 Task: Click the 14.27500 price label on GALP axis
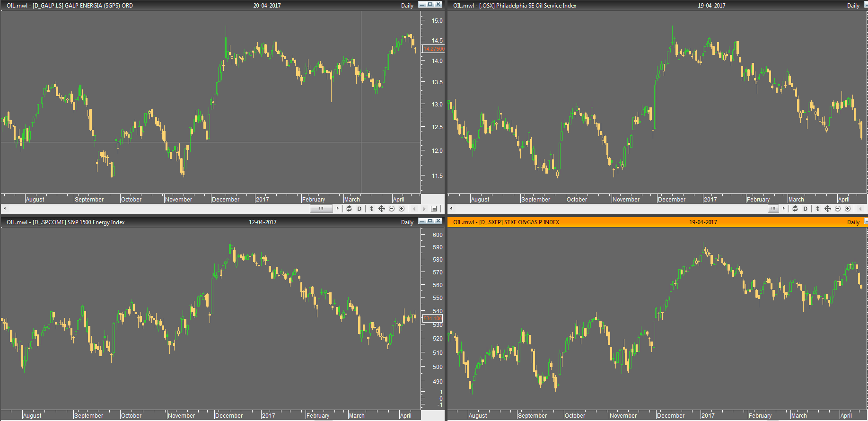(x=434, y=49)
